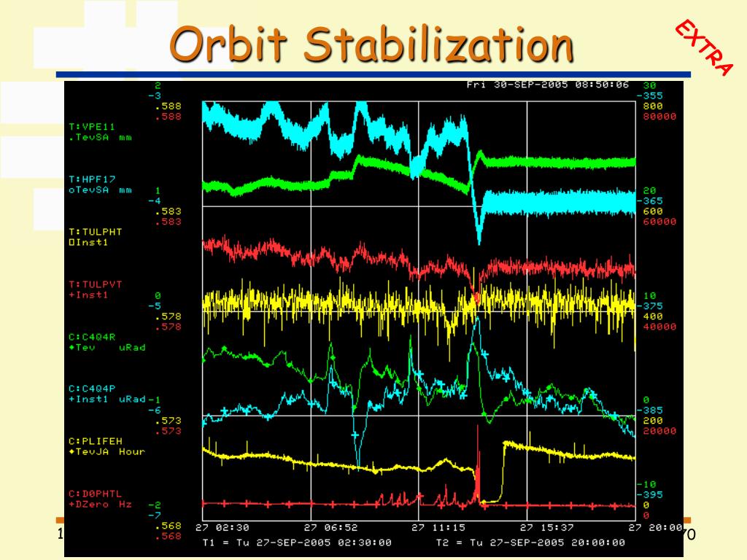Click the red 'EXTRA' label
Viewport: 747px width, 560px height.
pos(704,47)
